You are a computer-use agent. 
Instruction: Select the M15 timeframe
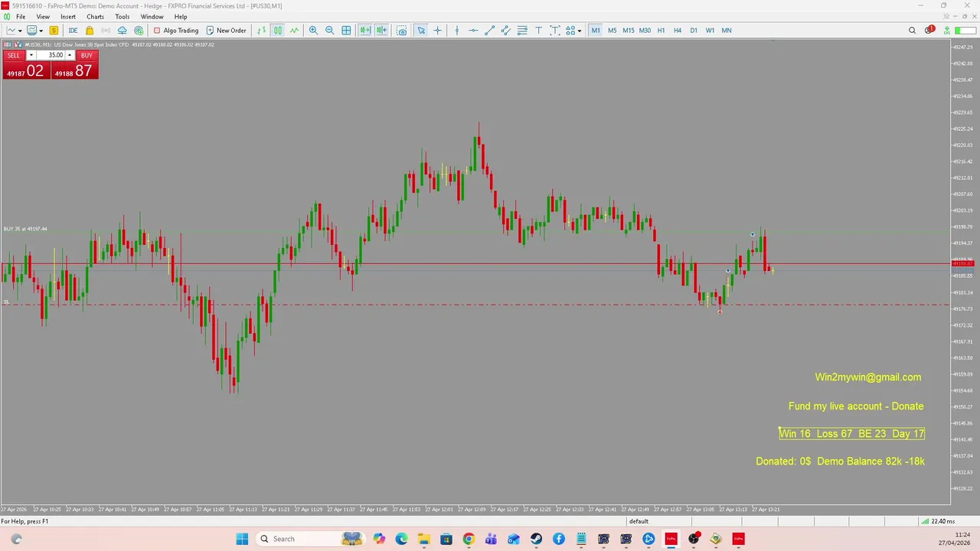(x=628, y=31)
